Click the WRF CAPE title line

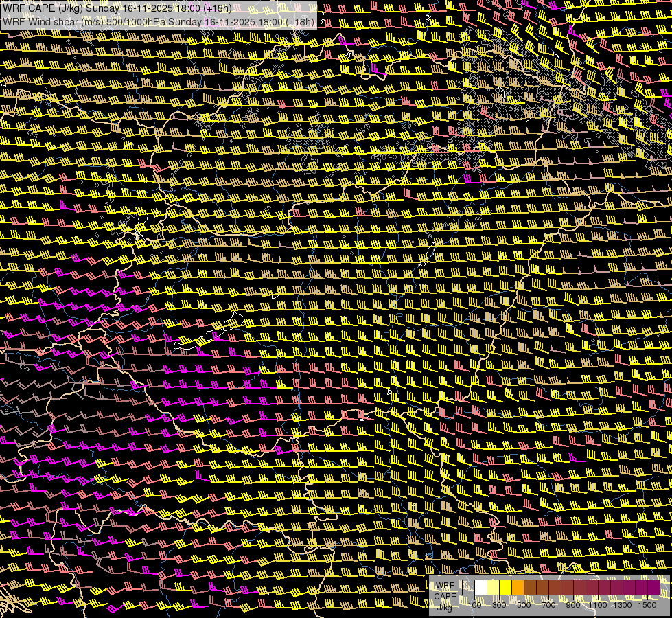[x=117, y=8]
